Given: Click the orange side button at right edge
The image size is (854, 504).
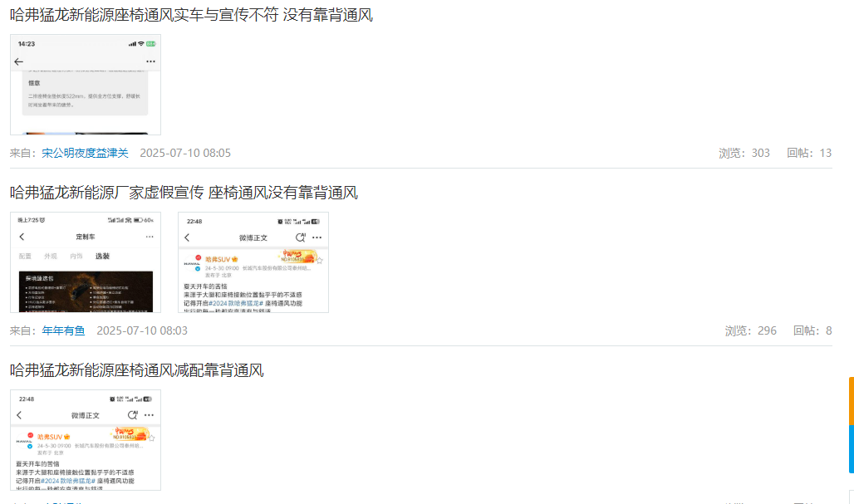Looking at the screenshot, I should click(x=852, y=400).
